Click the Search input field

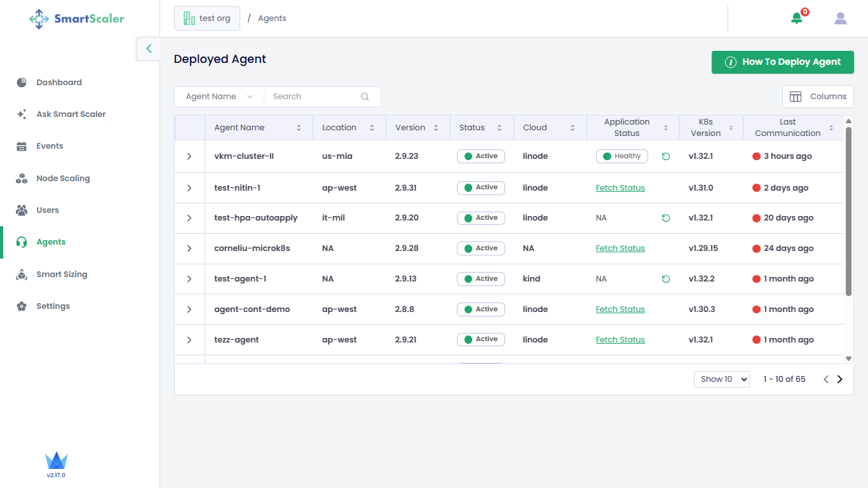tap(311, 97)
